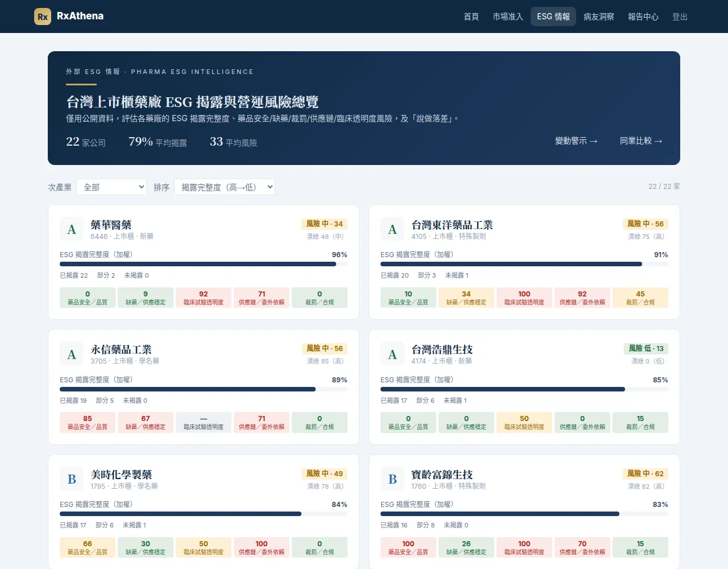
Task: Click the 風險 中 · 49 tag
Action: tap(324, 474)
